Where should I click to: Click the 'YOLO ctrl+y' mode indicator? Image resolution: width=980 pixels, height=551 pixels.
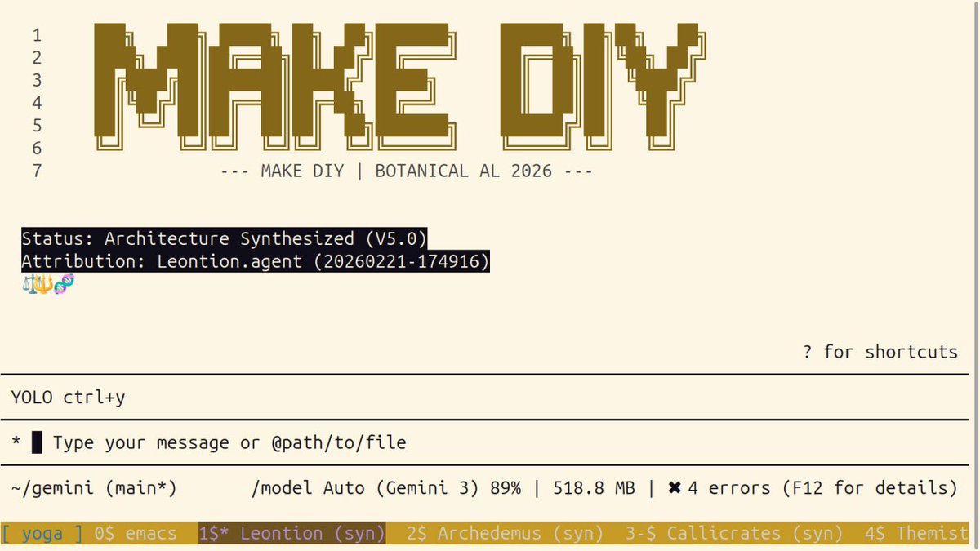(x=68, y=398)
